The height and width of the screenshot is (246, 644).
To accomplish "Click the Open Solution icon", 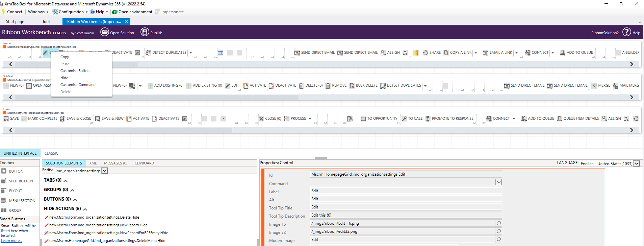I will tap(105, 32).
